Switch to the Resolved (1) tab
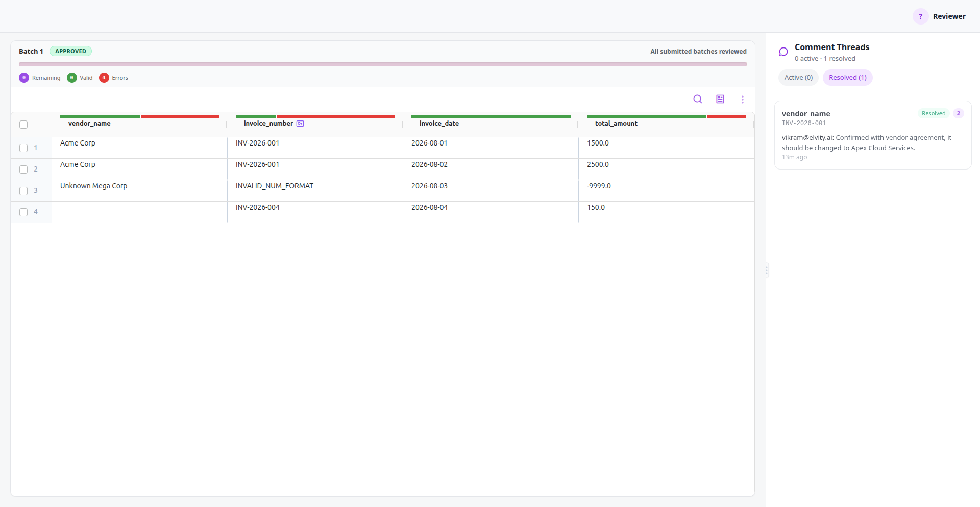The width and height of the screenshot is (980, 507). click(848, 78)
